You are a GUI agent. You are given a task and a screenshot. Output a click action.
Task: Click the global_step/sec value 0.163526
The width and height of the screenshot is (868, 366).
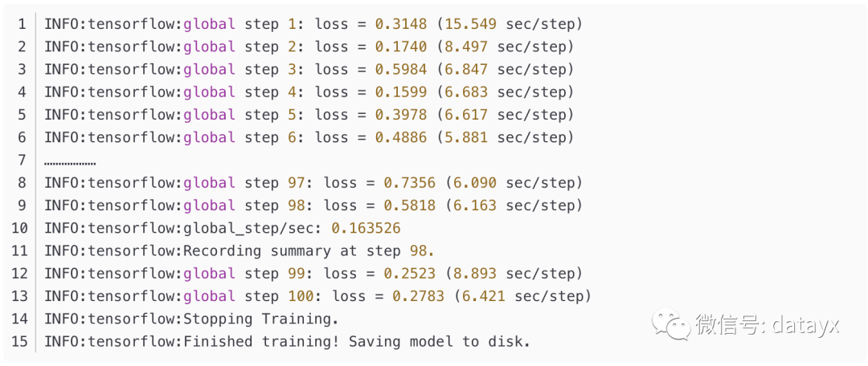[366, 228]
